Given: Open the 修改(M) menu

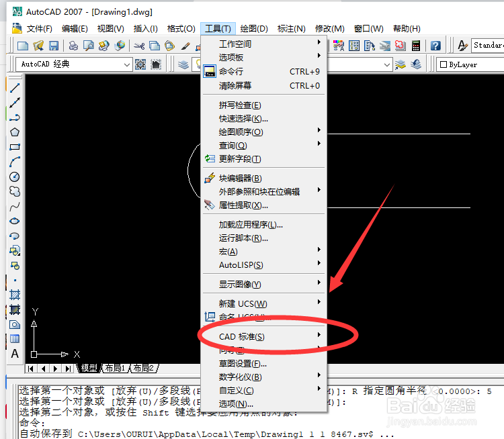Looking at the screenshot, I should (329, 29).
